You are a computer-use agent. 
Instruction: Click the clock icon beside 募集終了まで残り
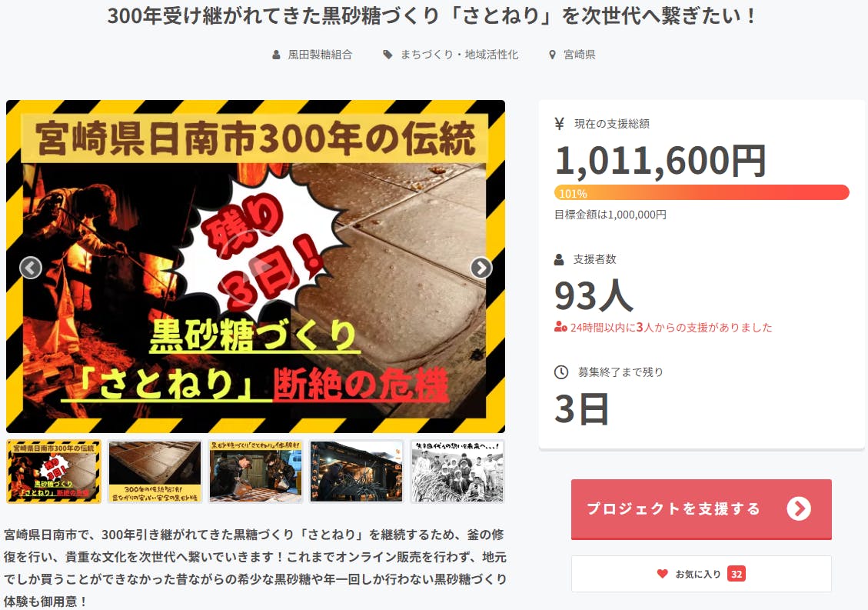(x=561, y=372)
